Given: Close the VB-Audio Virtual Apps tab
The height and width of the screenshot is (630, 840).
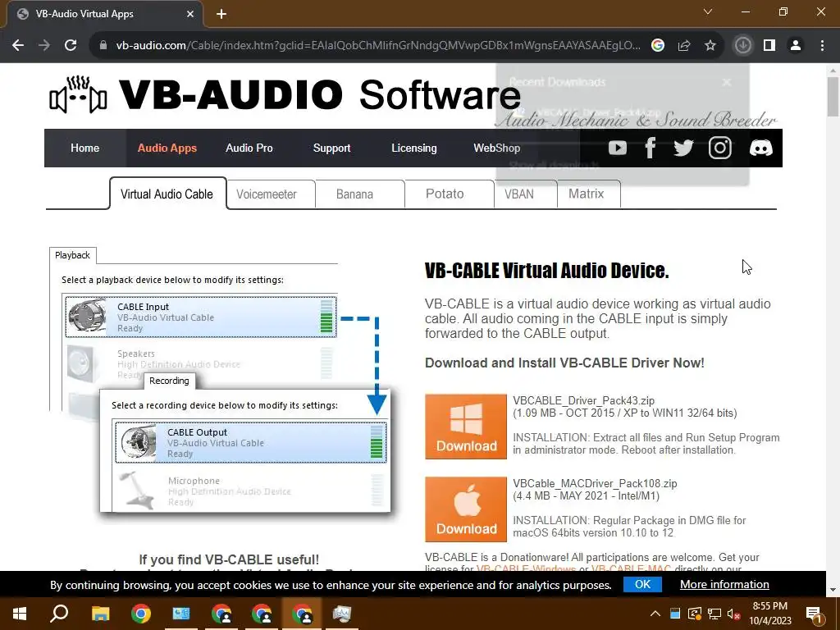Looking at the screenshot, I should pos(190,15).
